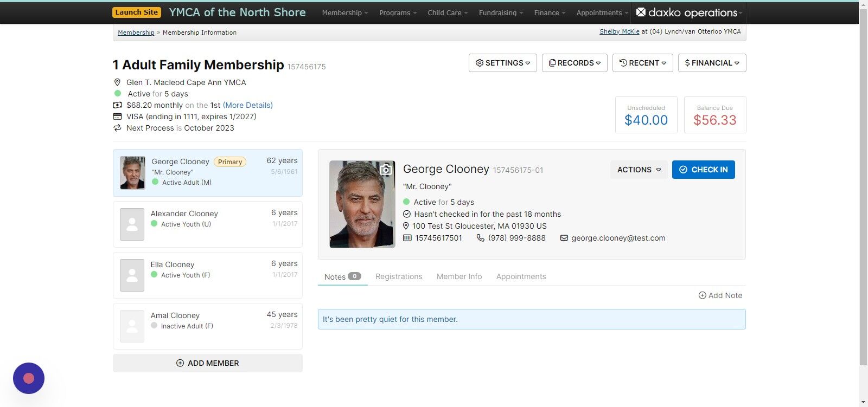Click the (978) 999-8888 phone number

click(517, 238)
